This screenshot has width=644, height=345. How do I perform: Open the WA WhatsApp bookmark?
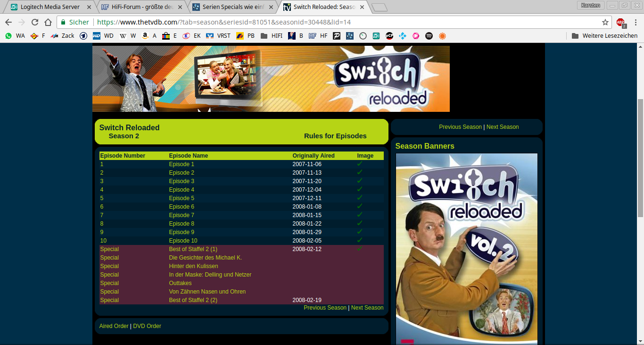coord(15,36)
